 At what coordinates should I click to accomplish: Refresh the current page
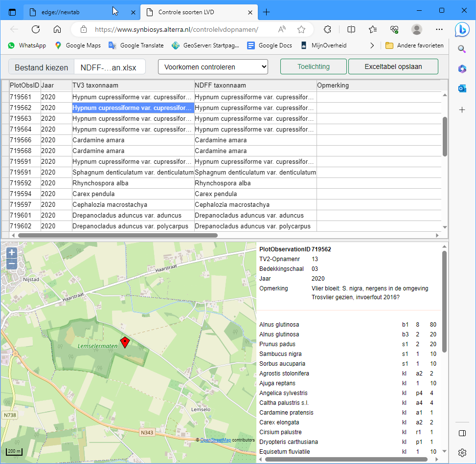coord(35,29)
